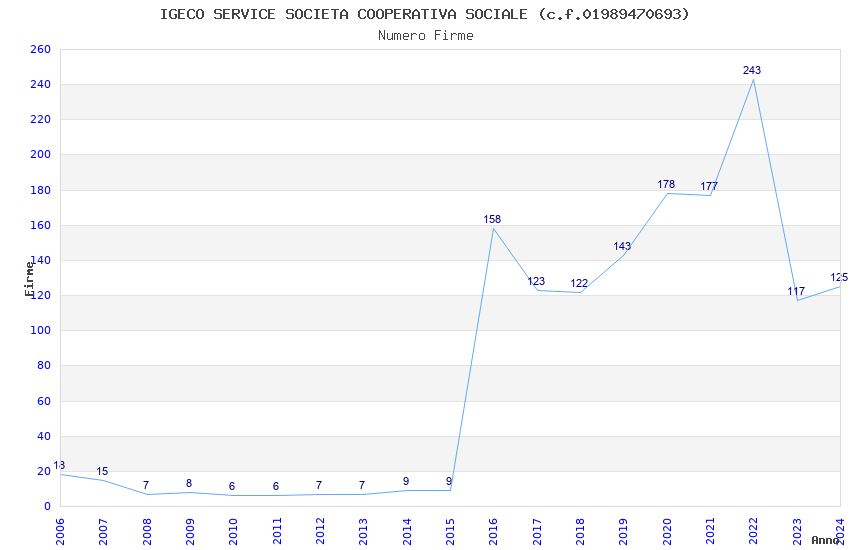Image resolution: width=850 pixels, height=550 pixels.
Task: Select the 100 y-axis tick label
Action: [40, 330]
